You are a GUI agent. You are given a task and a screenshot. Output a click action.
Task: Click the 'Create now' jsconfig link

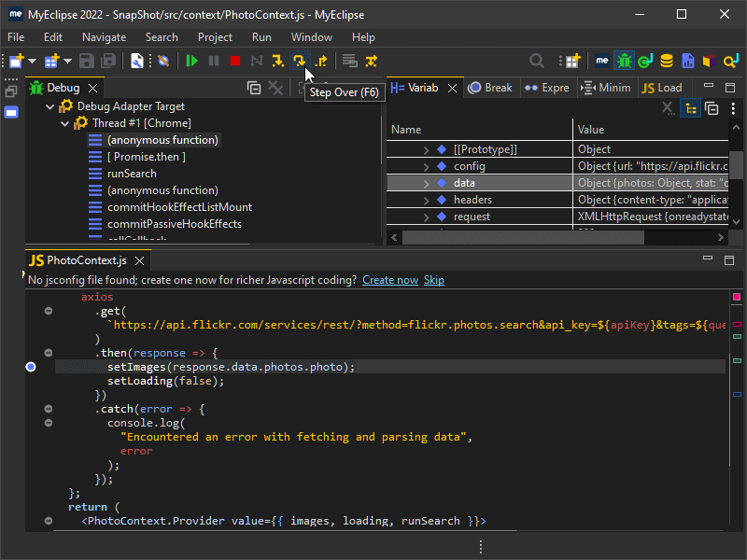389,280
